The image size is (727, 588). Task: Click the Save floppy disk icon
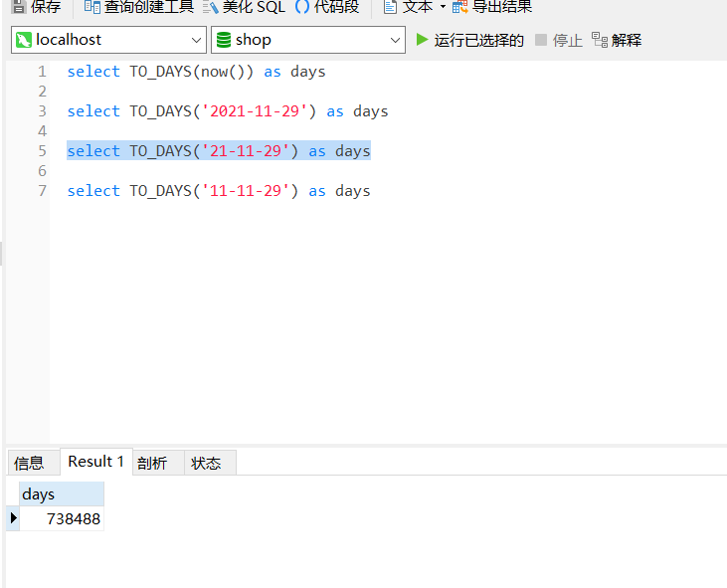pos(19,7)
